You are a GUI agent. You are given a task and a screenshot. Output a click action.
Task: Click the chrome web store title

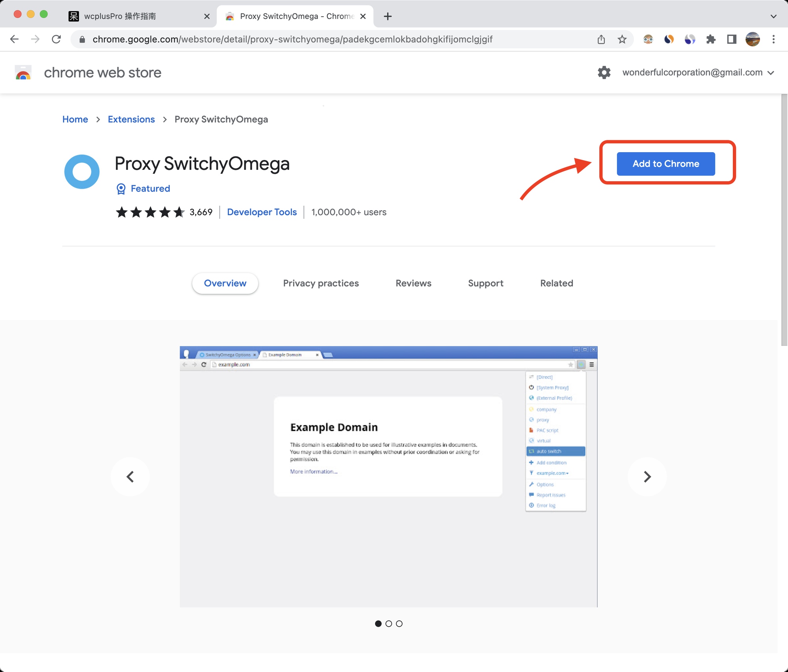(102, 73)
